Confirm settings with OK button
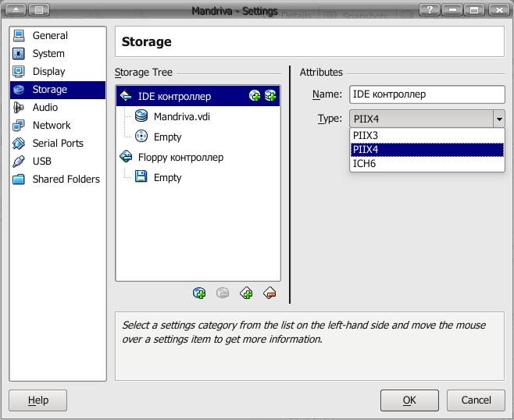 (409, 400)
